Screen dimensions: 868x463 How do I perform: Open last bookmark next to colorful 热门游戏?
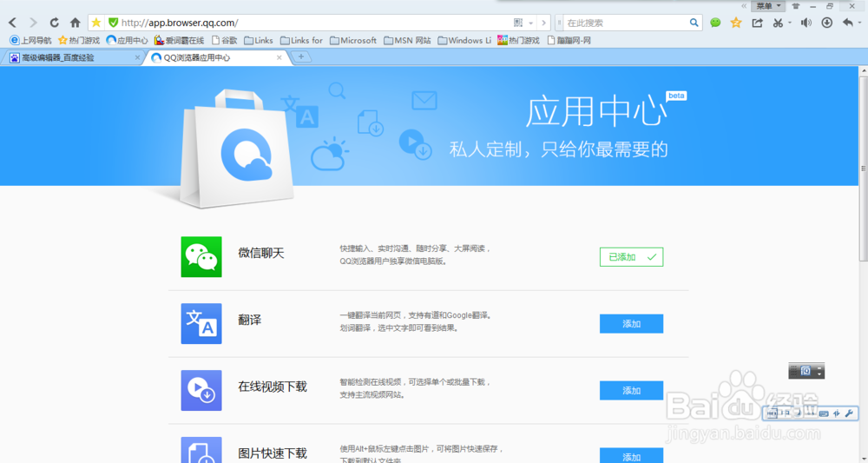pos(569,41)
